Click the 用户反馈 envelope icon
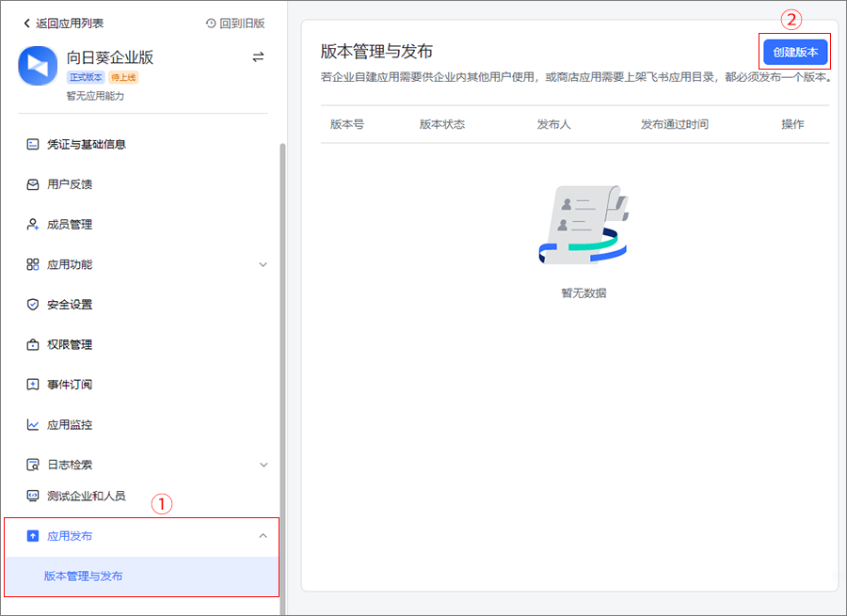Screen dimensions: 847x616 (x=33, y=184)
